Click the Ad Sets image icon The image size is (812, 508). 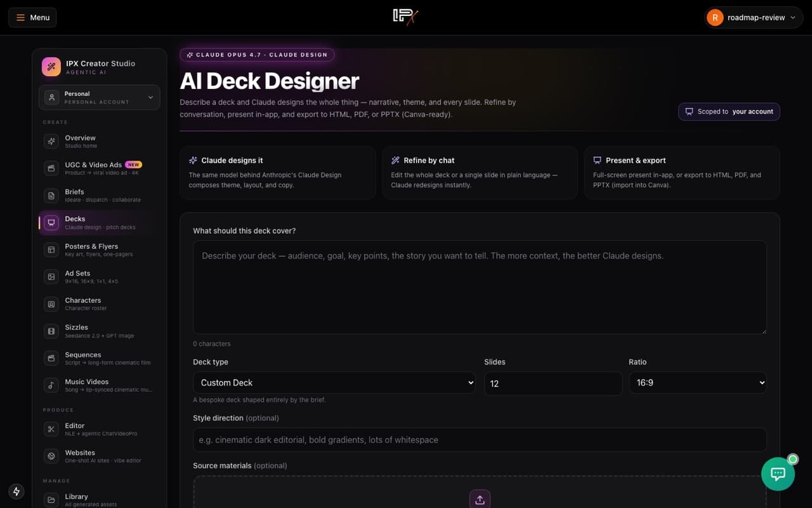point(51,277)
